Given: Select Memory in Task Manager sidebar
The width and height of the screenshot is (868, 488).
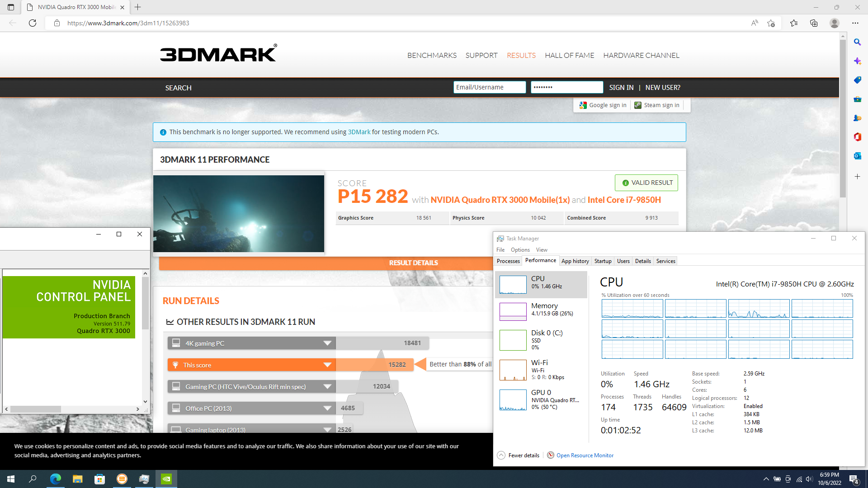Looking at the screenshot, I should [x=541, y=311].
